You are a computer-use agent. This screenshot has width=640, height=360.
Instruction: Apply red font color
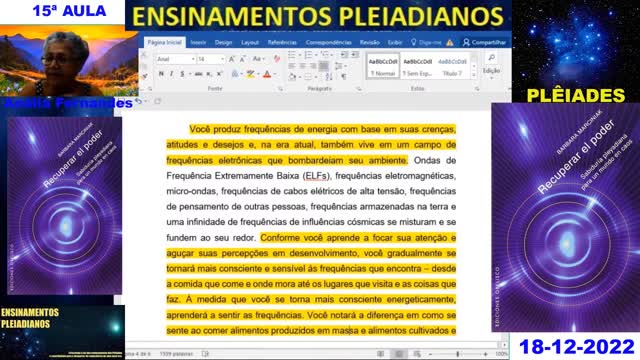[267, 74]
